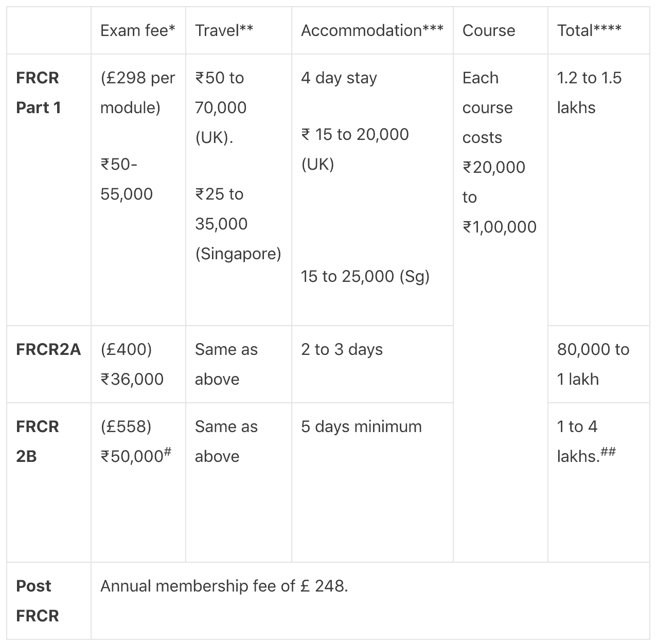Select the "Accommodation***" column header
The image size is (657, 644).
coord(371,31)
